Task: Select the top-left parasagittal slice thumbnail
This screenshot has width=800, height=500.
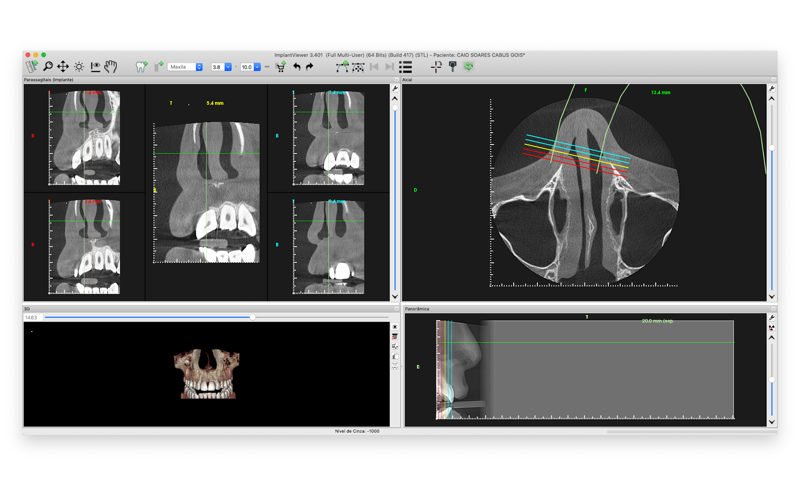Action: click(x=84, y=138)
